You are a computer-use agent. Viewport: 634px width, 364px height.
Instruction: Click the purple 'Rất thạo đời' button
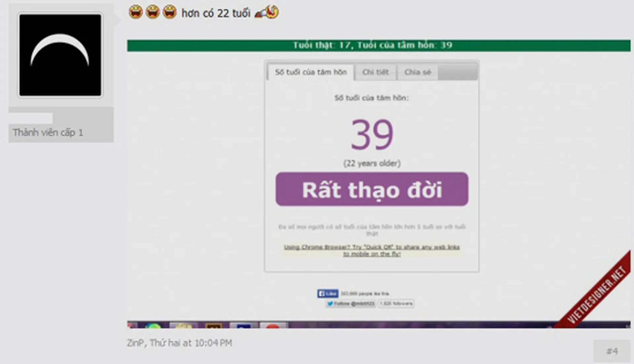click(x=372, y=189)
